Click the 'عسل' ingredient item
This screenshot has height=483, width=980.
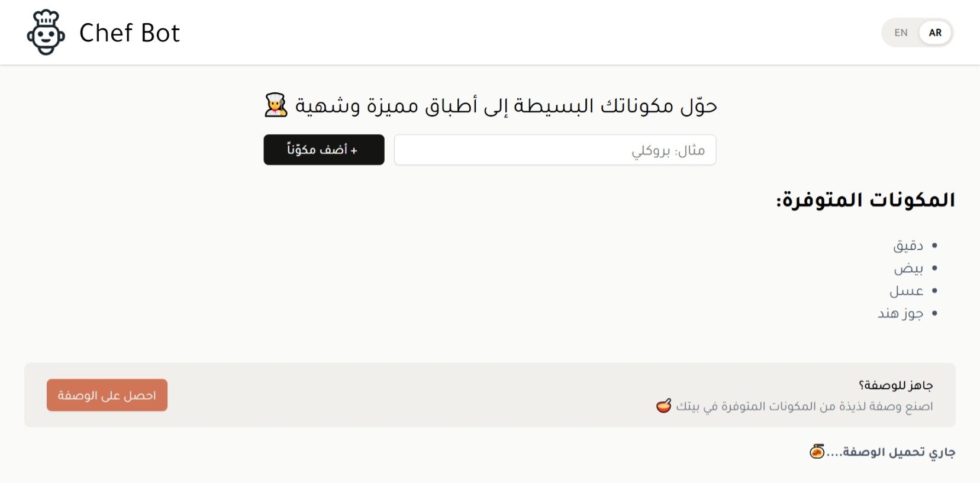point(906,291)
